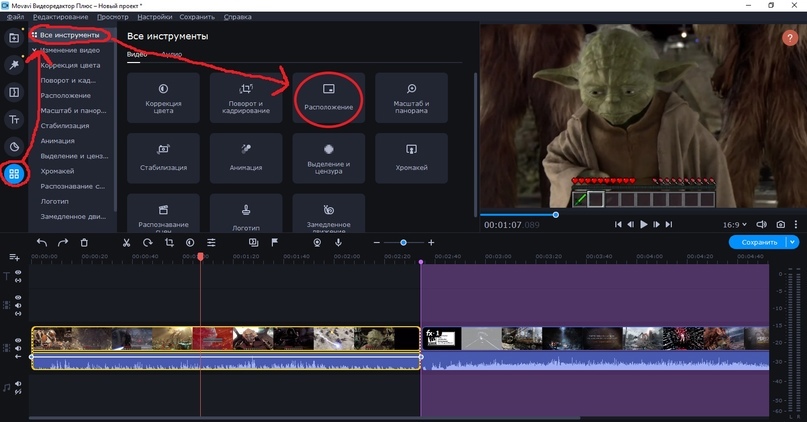Jump to previous clip in player
The image size is (807, 422).
[x=618, y=224]
